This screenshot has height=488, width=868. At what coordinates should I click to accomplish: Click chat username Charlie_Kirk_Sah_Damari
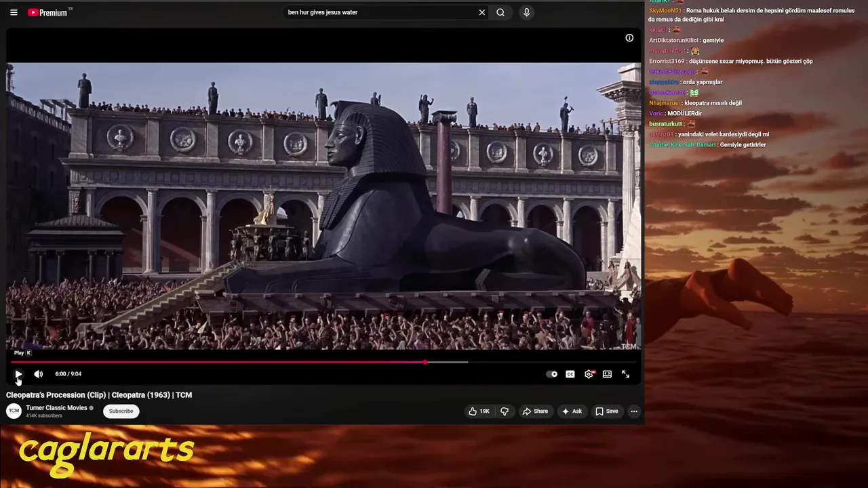(x=682, y=145)
